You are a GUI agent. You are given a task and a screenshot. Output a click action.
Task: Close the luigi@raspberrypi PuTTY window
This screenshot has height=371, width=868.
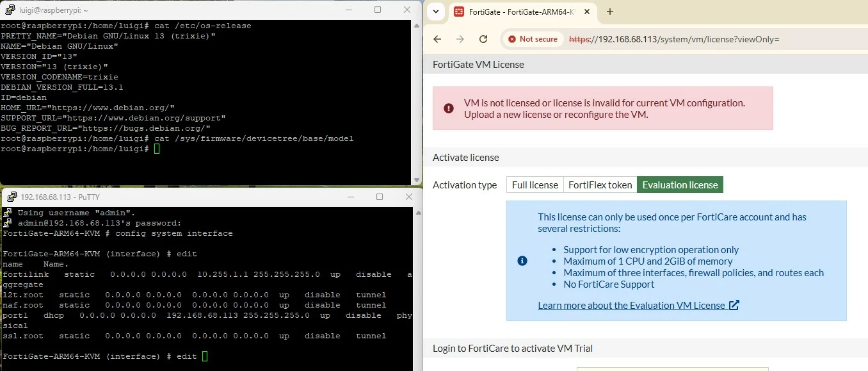(406, 10)
